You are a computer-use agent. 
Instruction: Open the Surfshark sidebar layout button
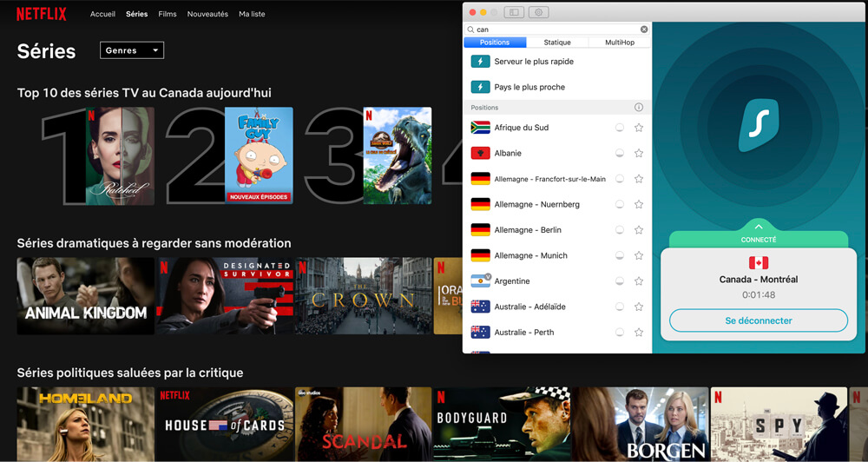(x=514, y=12)
